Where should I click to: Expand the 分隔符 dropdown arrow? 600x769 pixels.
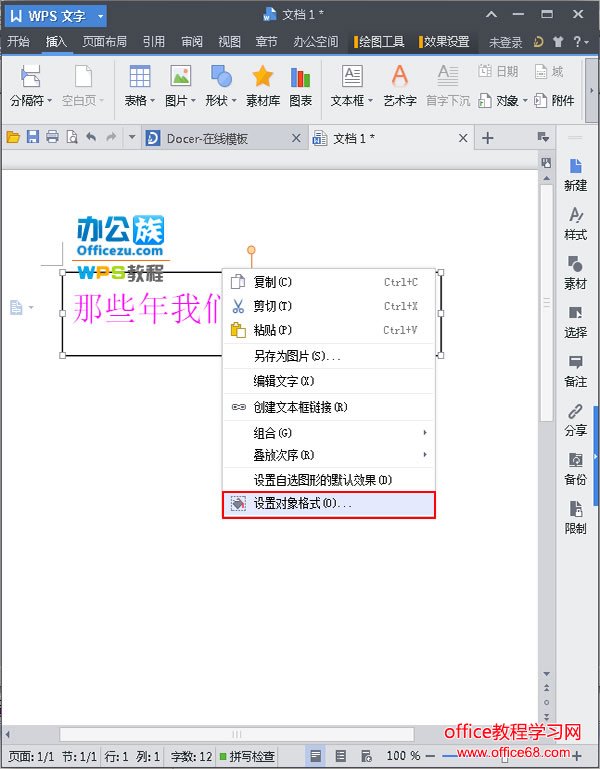[x=50, y=101]
